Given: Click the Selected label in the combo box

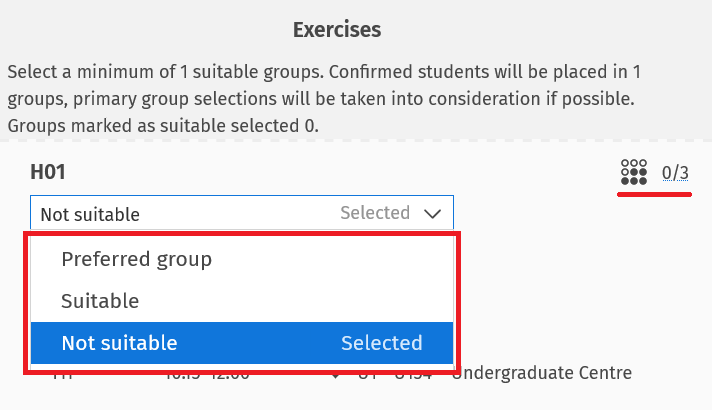Looking at the screenshot, I should pyautogui.click(x=374, y=213).
